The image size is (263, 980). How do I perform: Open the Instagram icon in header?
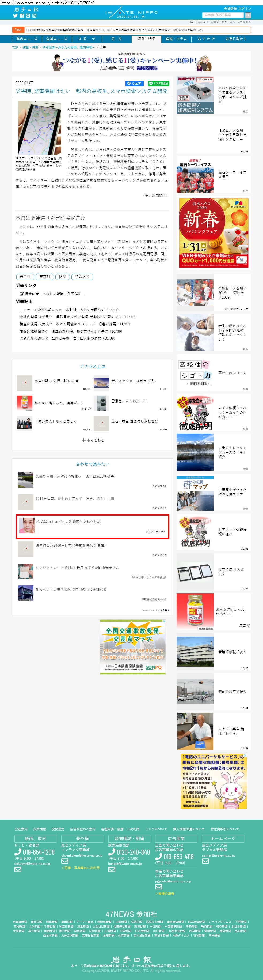(34, 16)
